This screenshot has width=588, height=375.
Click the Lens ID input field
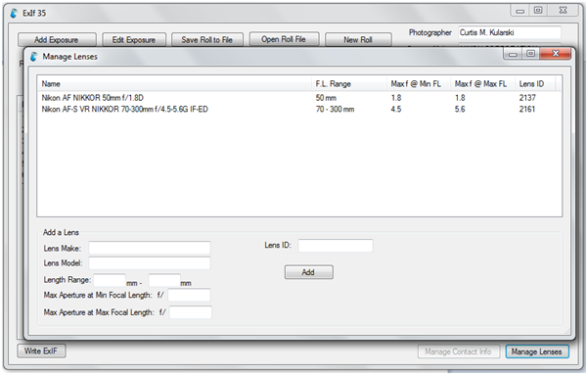pos(336,246)
